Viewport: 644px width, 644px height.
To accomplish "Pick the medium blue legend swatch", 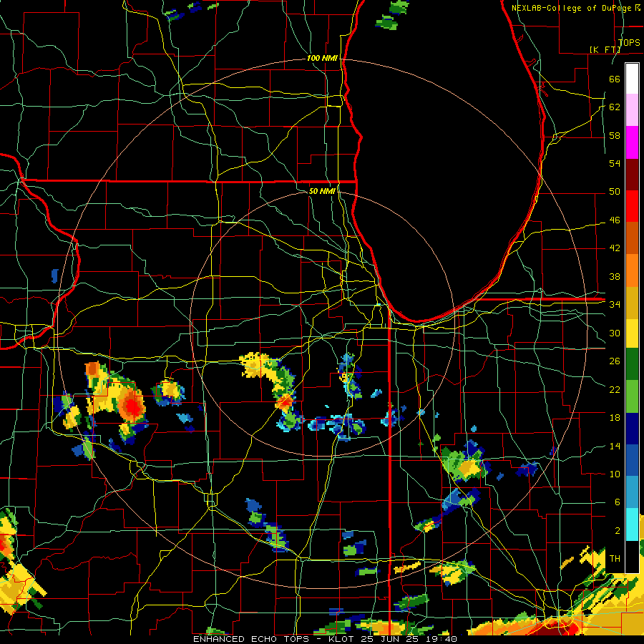I will [x=632, y=460].
